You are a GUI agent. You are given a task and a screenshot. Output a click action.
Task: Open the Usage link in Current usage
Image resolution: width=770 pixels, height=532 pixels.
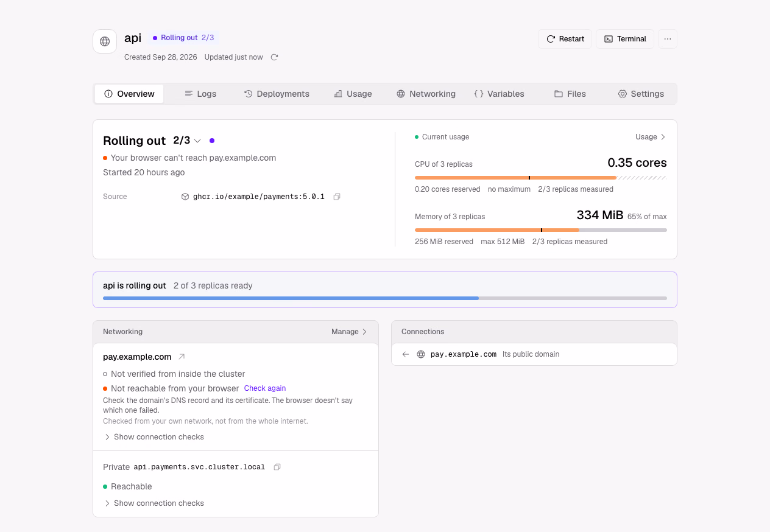click(x=651, y=137)
